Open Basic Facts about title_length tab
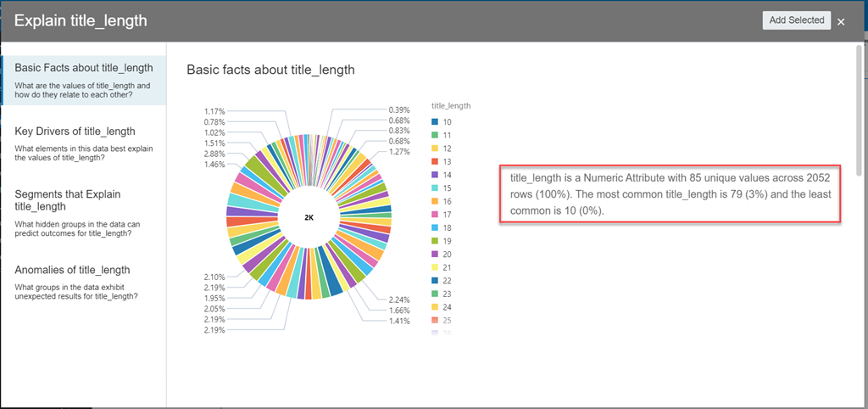 click(x=84, y=68)
